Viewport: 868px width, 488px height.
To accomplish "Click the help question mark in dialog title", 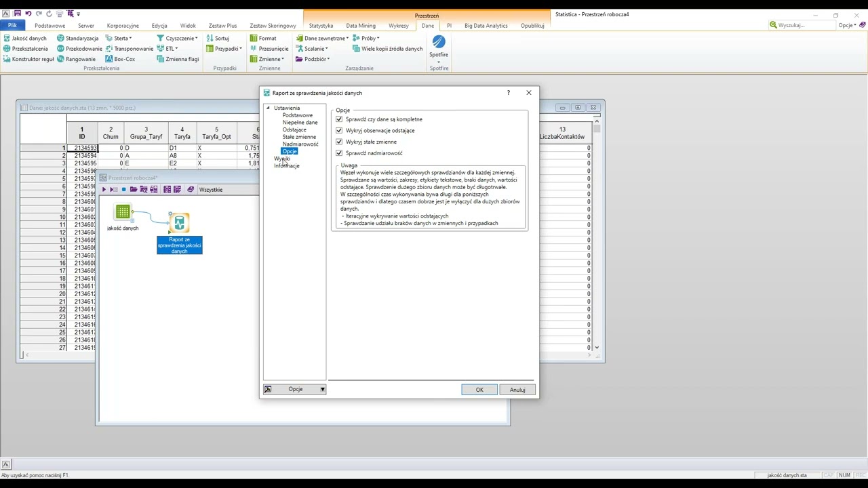I will pos(508,93).
